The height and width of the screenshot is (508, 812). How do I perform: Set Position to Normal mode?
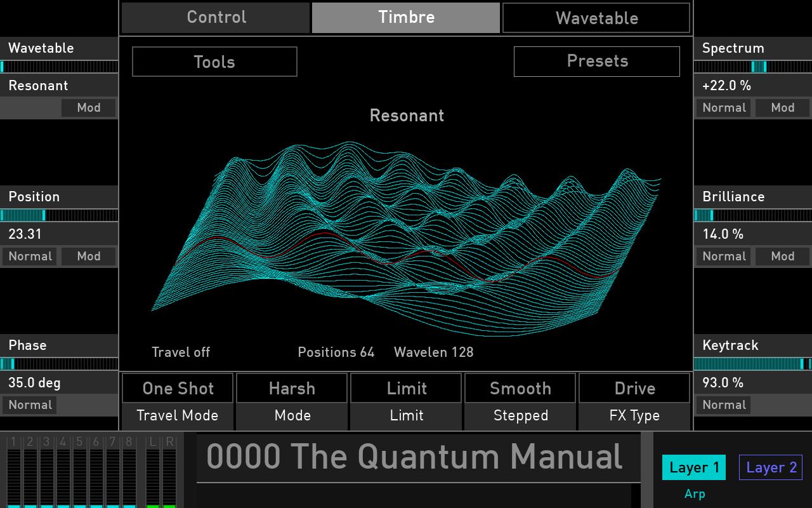point(29,256)
